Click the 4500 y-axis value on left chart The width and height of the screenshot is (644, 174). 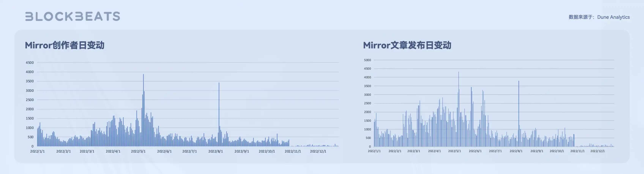coord(30,63)
